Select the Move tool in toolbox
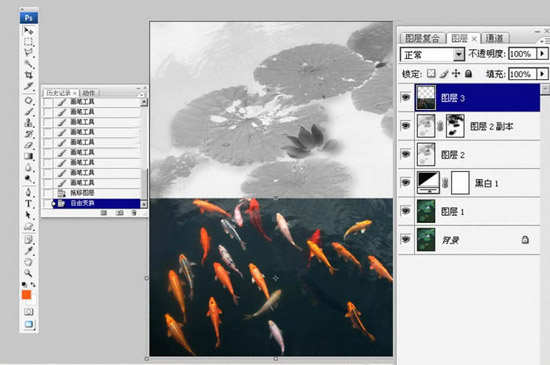This screenshot has height=365, width=550. [28, 31]
